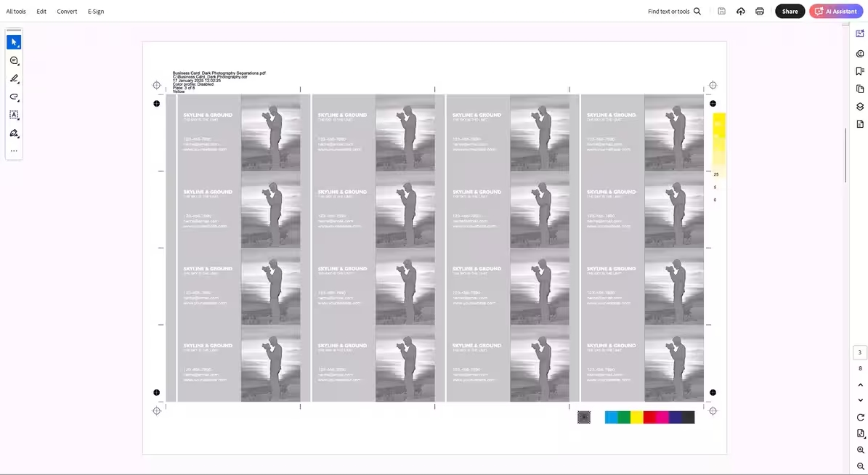Activate the text box tool
868x475 pixels.
pyautogui.click(x=14, y=115)
